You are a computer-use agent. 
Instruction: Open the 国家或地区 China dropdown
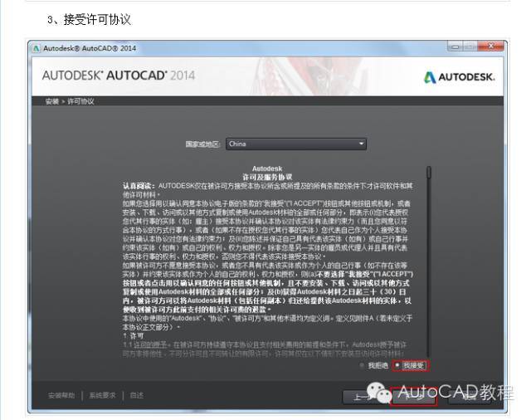pos(296,144)
